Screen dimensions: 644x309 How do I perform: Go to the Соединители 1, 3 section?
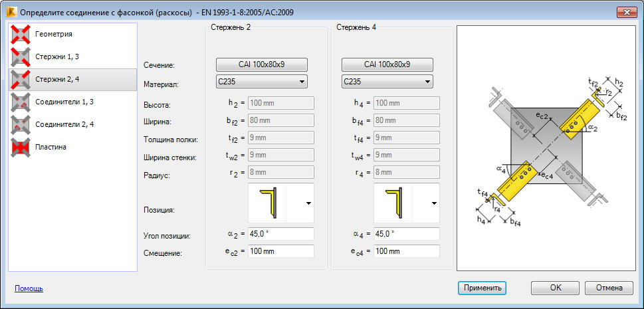[x=72, y=102]
